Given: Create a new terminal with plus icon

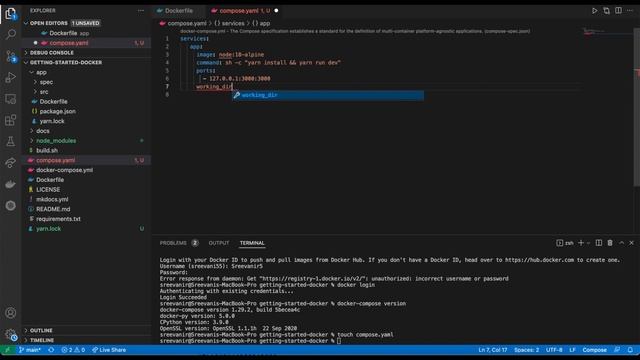Looking at the screenshot, I should click(581, 243).
